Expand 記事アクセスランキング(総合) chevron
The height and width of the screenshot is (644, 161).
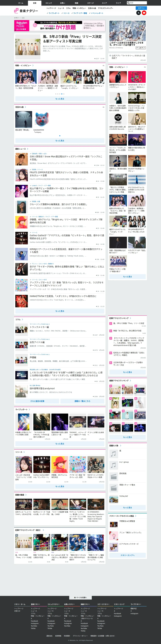pyautogui.click(x=43, y=530)
